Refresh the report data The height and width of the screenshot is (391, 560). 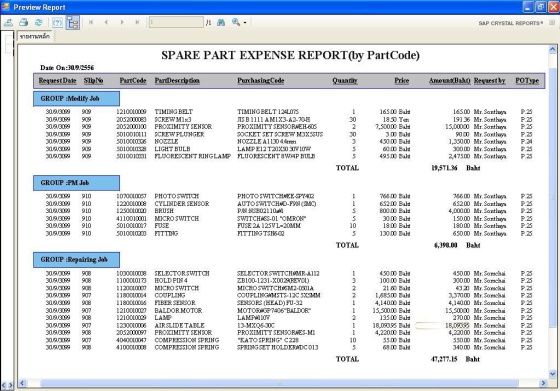[x=38, y=22]
